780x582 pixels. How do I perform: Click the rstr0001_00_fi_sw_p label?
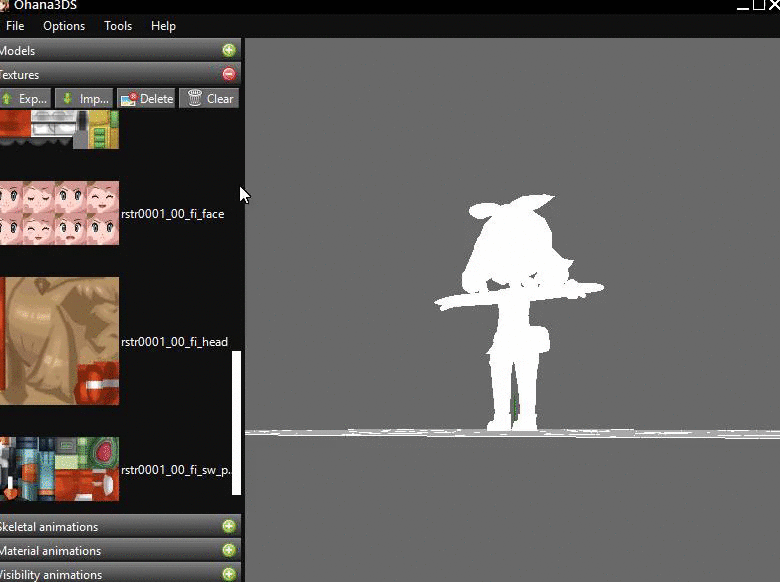(176, 470)
